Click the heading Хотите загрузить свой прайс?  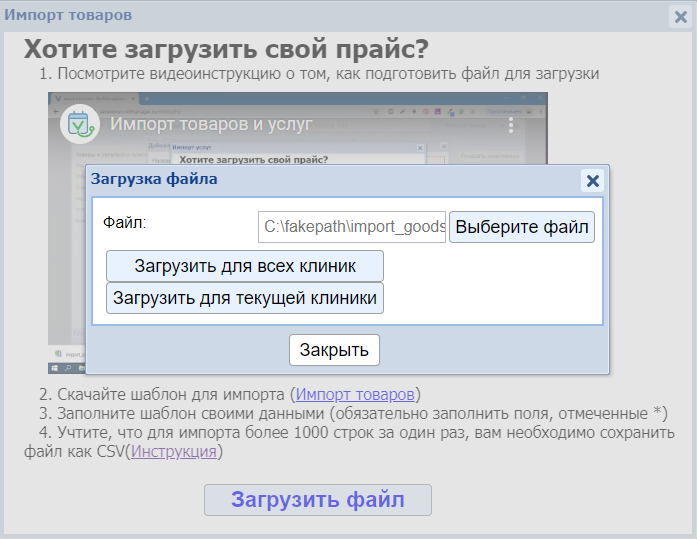tap(226, 50)
